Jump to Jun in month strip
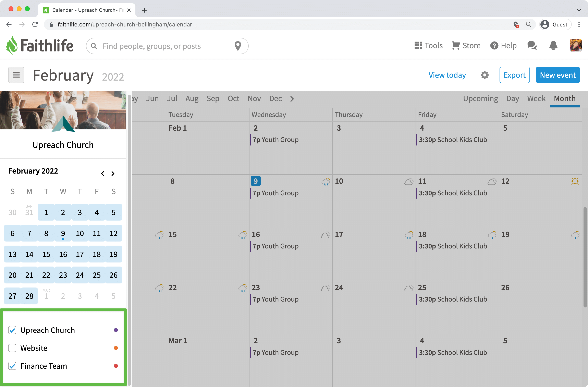 pyautogui.click(x=152, y=98)
